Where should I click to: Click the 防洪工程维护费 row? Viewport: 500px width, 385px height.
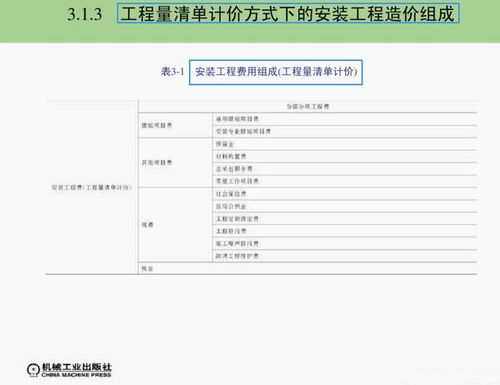tap(345, 256)
